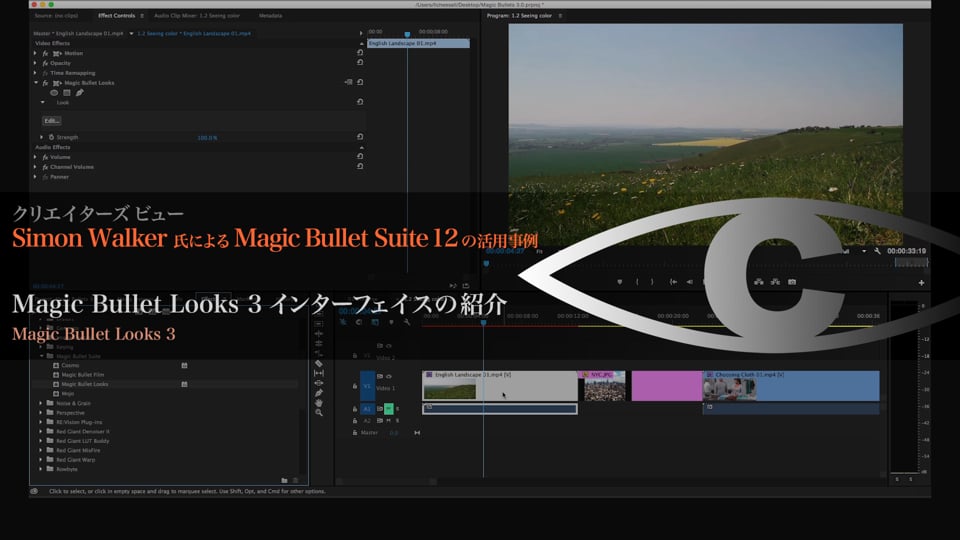960x540 pixels.
Task: Switch to the Effect Controls tab
Action: click(x=116, y=15)
